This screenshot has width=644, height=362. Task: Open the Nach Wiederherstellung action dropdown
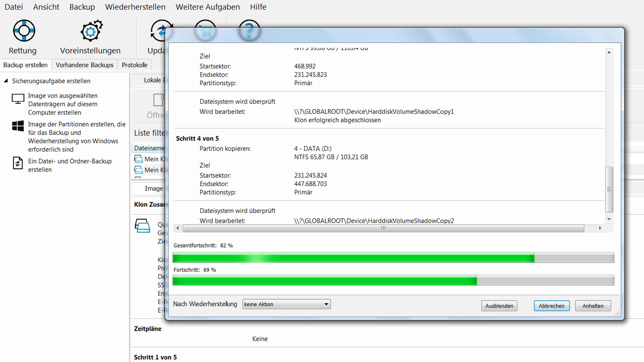tap(286, 304)
